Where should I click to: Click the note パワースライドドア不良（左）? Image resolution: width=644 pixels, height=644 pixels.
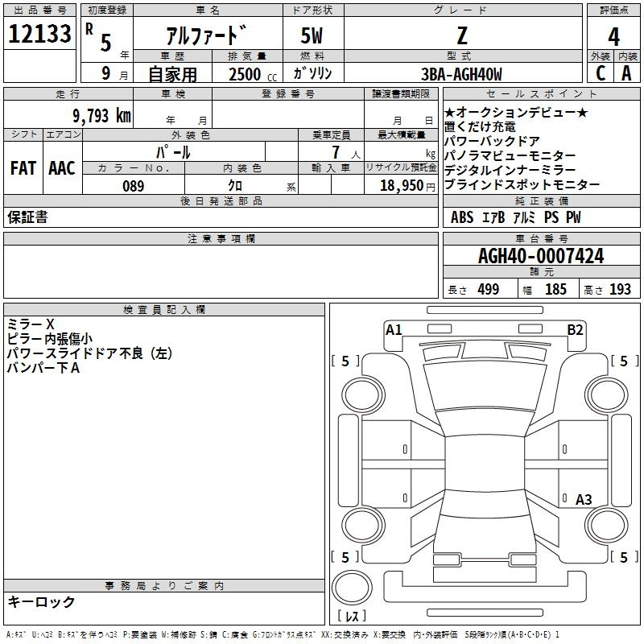pos(89,353)
